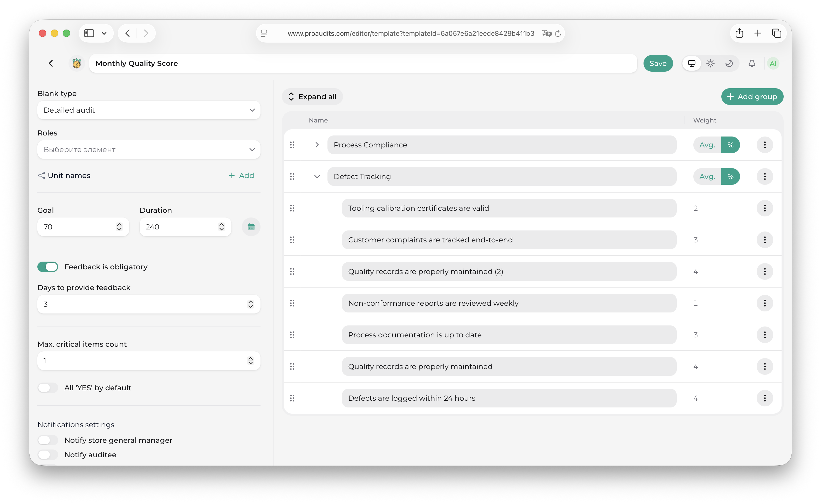This screenshot has width=821, height=504.
Task: Collapse the Defect Tracking group
Action: (x=317, y=176)
